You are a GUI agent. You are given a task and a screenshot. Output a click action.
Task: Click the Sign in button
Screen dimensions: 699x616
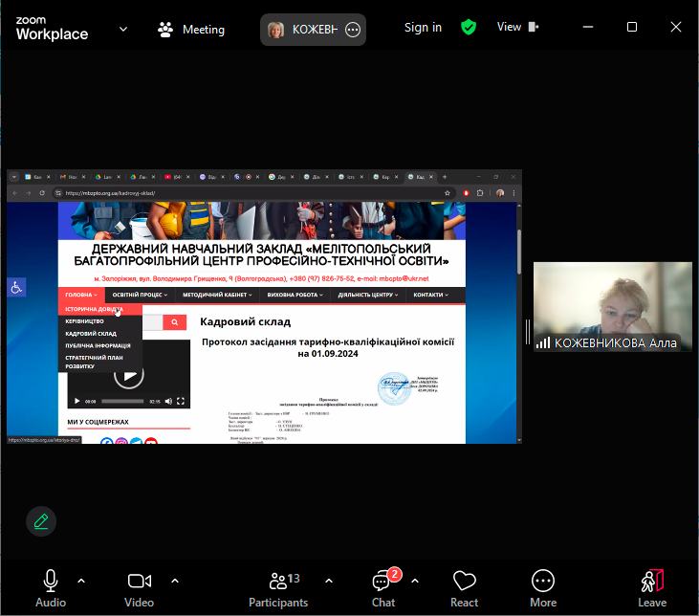423,28
